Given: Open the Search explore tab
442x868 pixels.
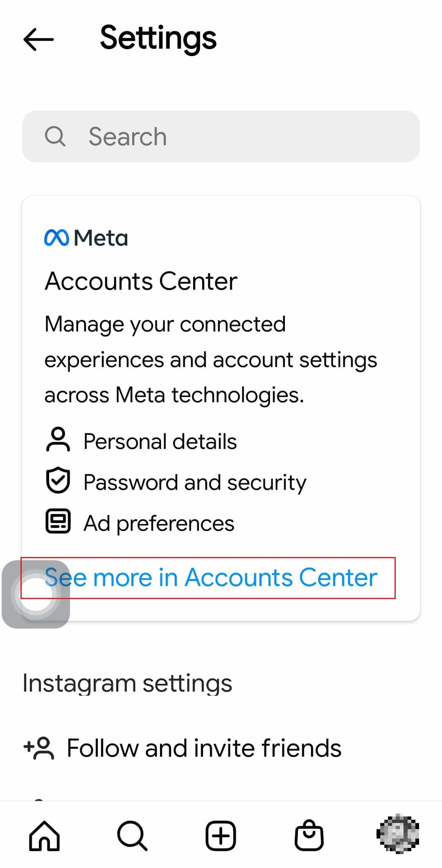Looking at the screenshot, I should [x=132, y=835].
